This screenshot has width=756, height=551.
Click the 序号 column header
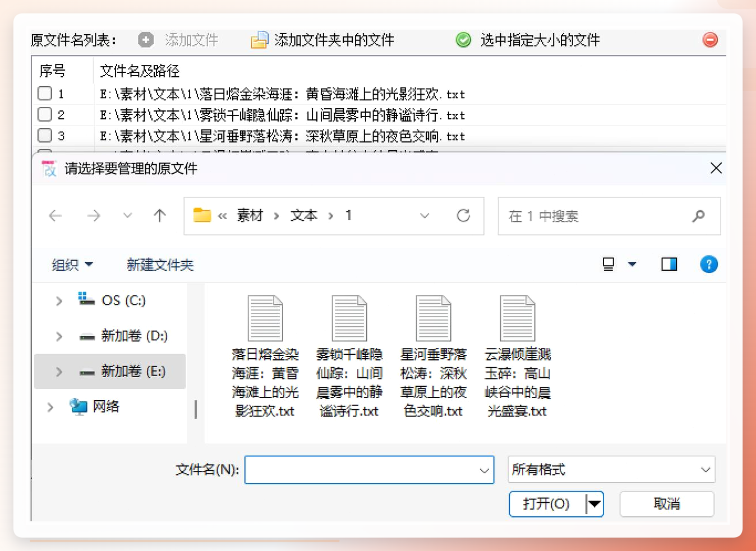tap(52, 71)
